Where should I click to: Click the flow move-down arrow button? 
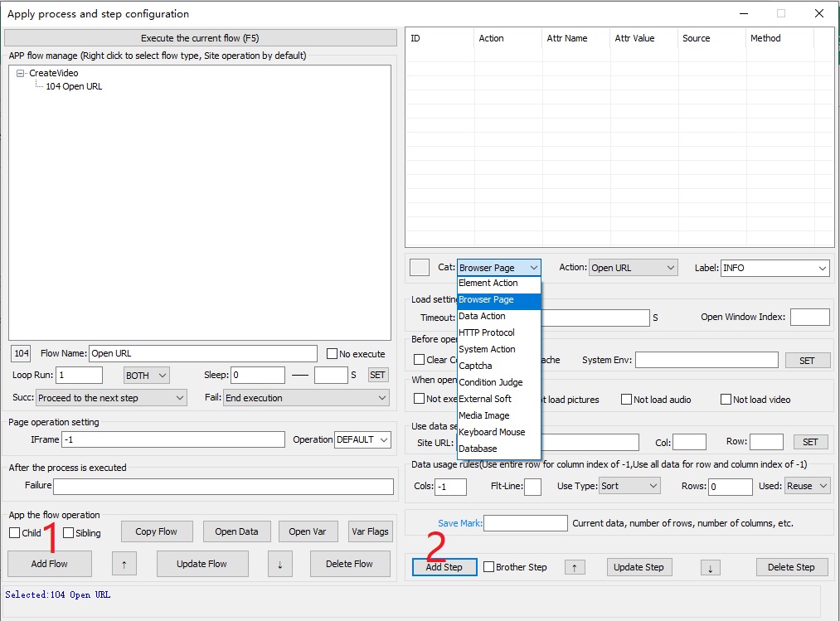(279, 564)
